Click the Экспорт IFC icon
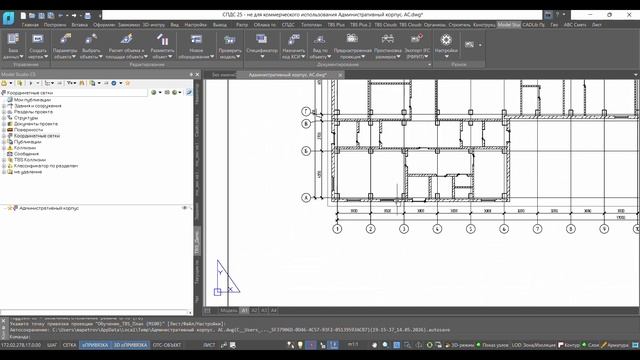Viewport: 640px width, 360px height. coord(417,39)
